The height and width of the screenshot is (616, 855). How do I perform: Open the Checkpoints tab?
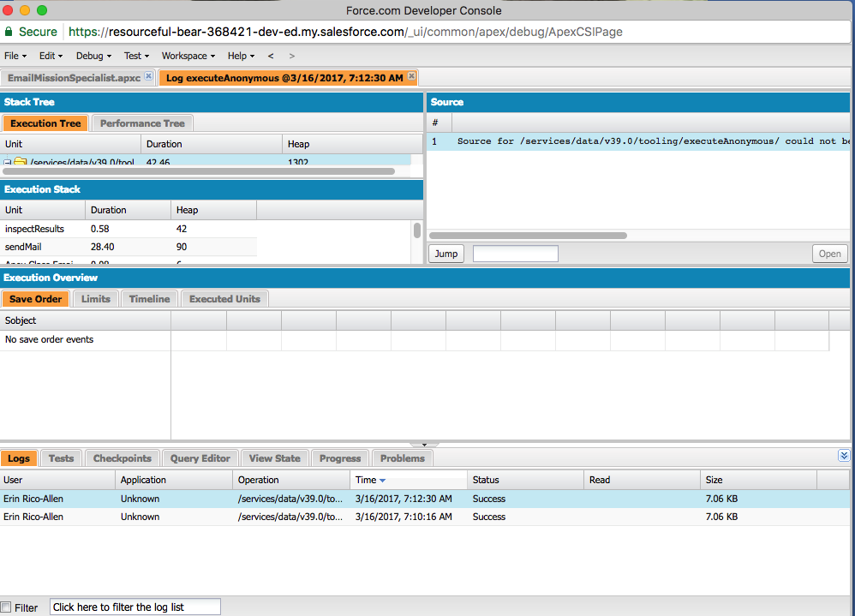(x=123, y=458)
